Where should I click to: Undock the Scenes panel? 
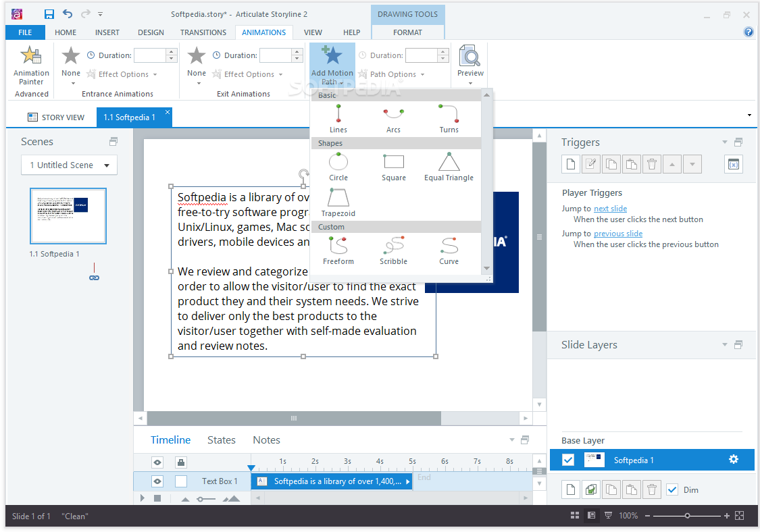(x=113, y=142)
